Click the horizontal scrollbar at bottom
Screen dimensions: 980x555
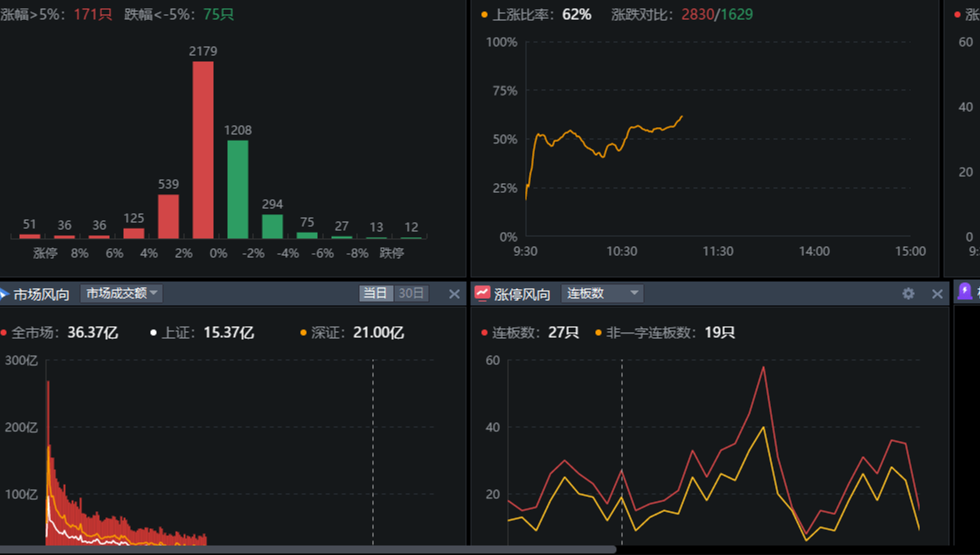[x=307, y=549]
